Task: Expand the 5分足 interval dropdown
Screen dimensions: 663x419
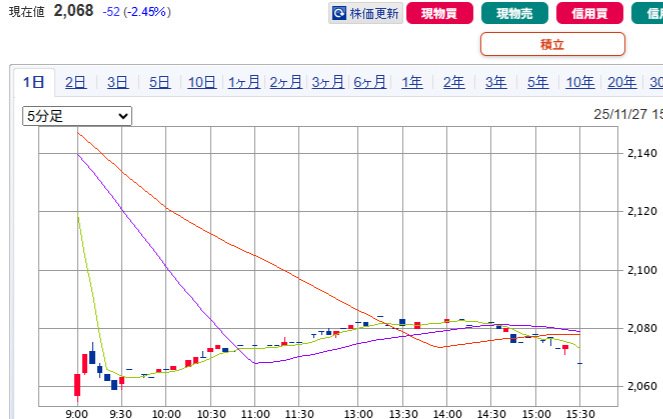Action: [x=77, y=116]
